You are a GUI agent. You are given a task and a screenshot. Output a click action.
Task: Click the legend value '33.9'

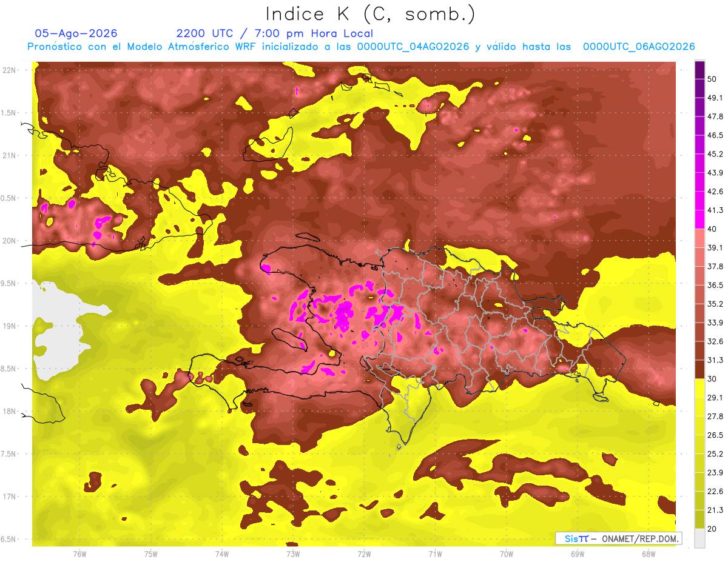tap(715, 323)
